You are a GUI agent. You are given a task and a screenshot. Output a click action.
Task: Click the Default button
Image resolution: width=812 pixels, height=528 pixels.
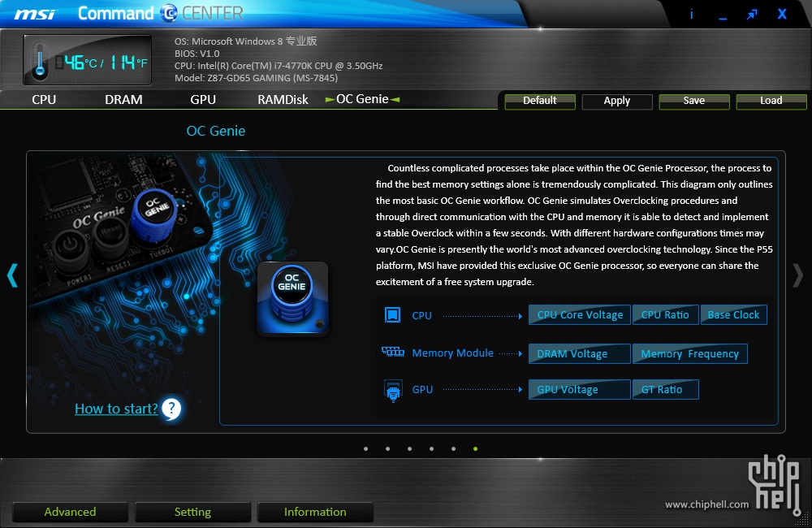pyautogui.click(x=540, y=101)
